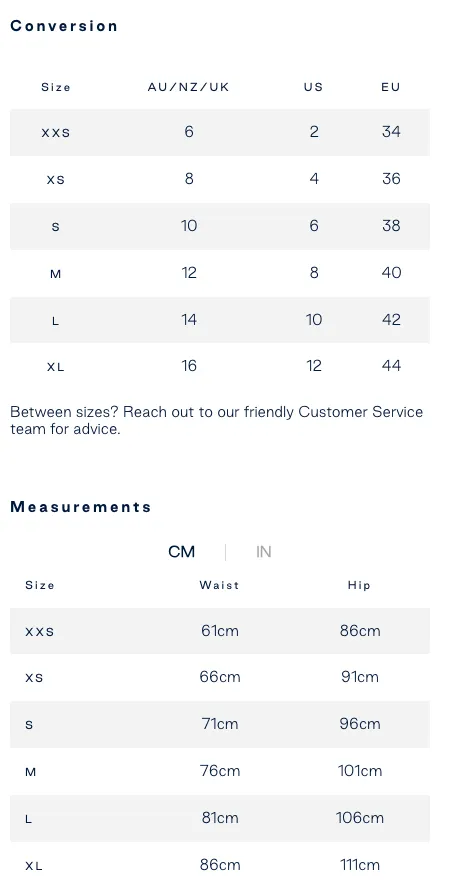Screen dimensions: 464x896
Task: Select EU size 40 cell
Action: 391,273
